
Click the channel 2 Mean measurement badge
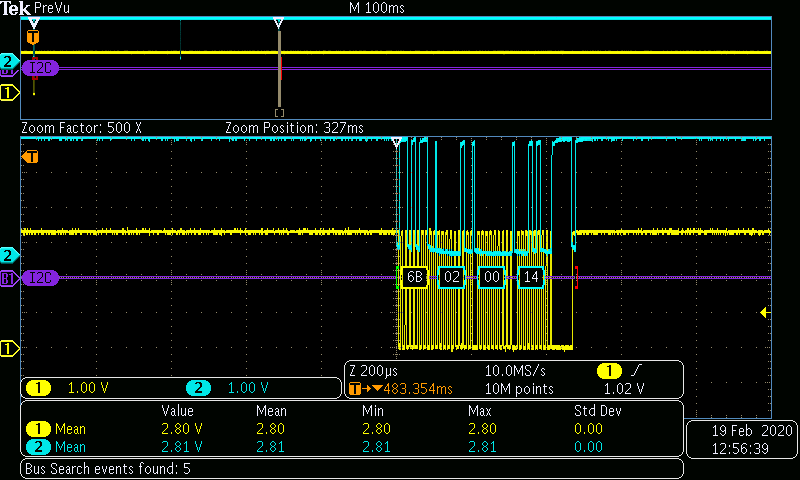point(38,447)
